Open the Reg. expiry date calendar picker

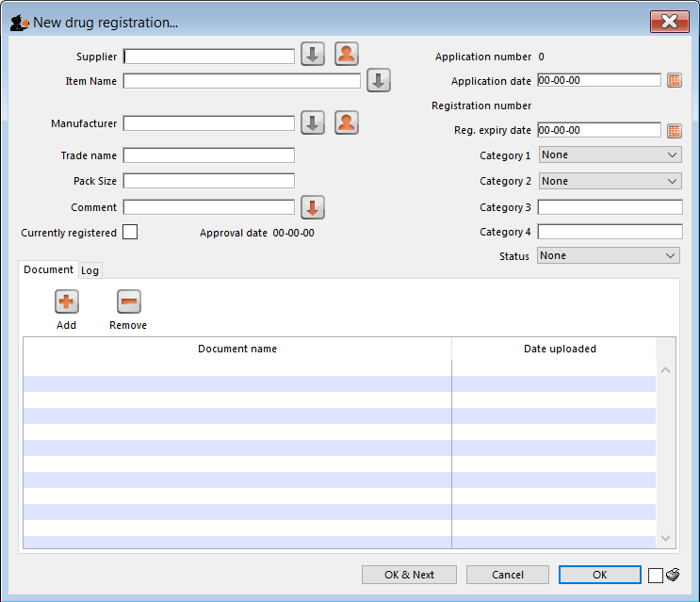tap(674, 131)
